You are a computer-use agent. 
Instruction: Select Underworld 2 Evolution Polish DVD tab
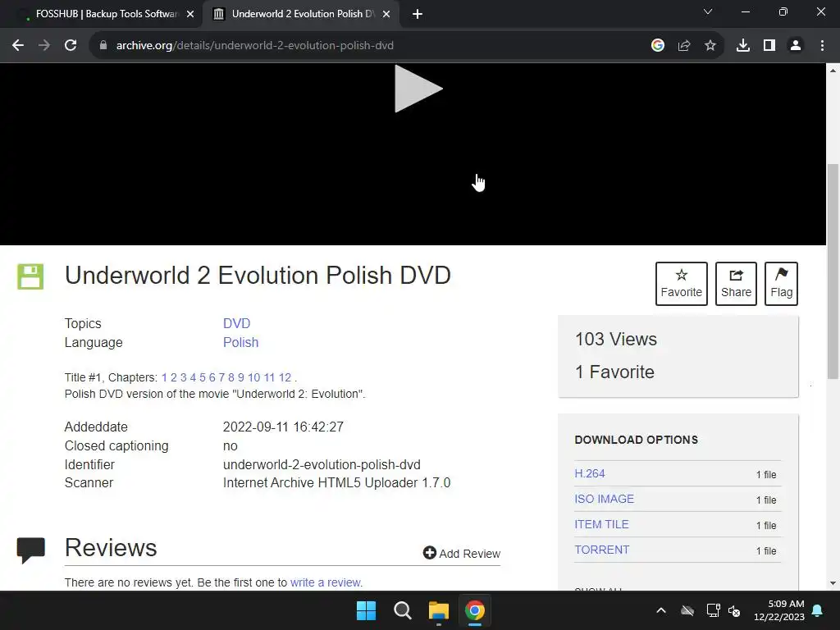click(302, 14)
